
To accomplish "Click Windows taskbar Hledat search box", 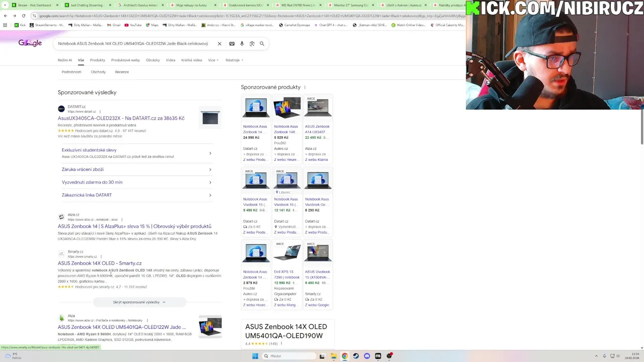I will (x=289, y=356).
